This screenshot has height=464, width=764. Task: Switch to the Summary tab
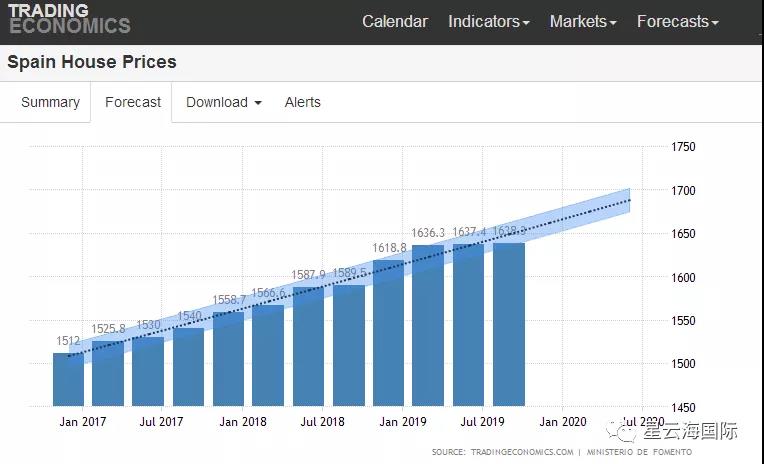pyautogui.click(x=50, y=102)
